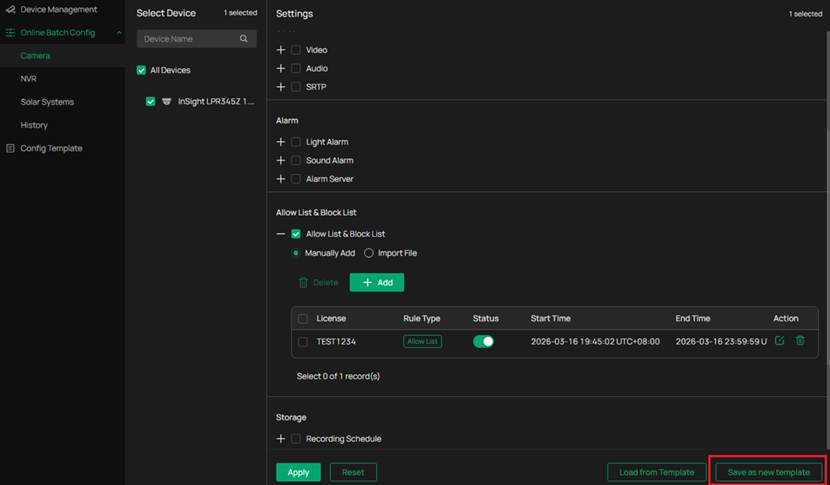This screenshot has height=485, width=830.
Task: Collapse the Allow List & Block List section
Action: 281,234
